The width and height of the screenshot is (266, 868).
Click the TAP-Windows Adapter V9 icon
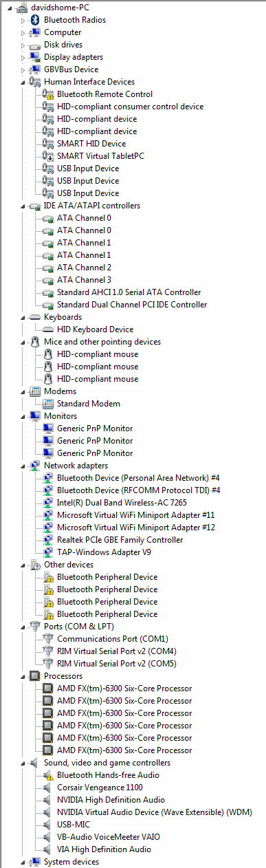pyautogui.click(x=48, y=552)
